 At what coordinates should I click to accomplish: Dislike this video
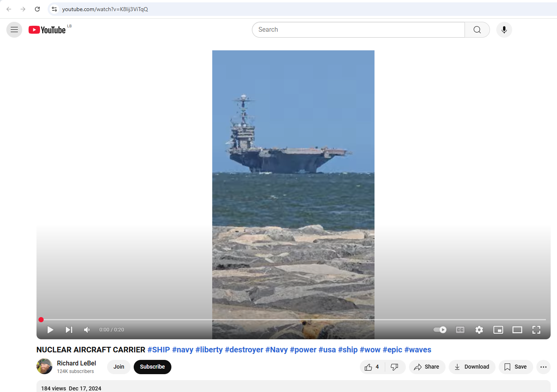pyautogui.click(x=394, y=367)
